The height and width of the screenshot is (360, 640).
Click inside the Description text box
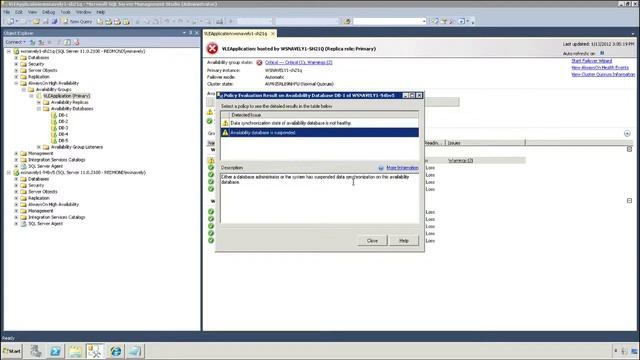coord(320,198)
